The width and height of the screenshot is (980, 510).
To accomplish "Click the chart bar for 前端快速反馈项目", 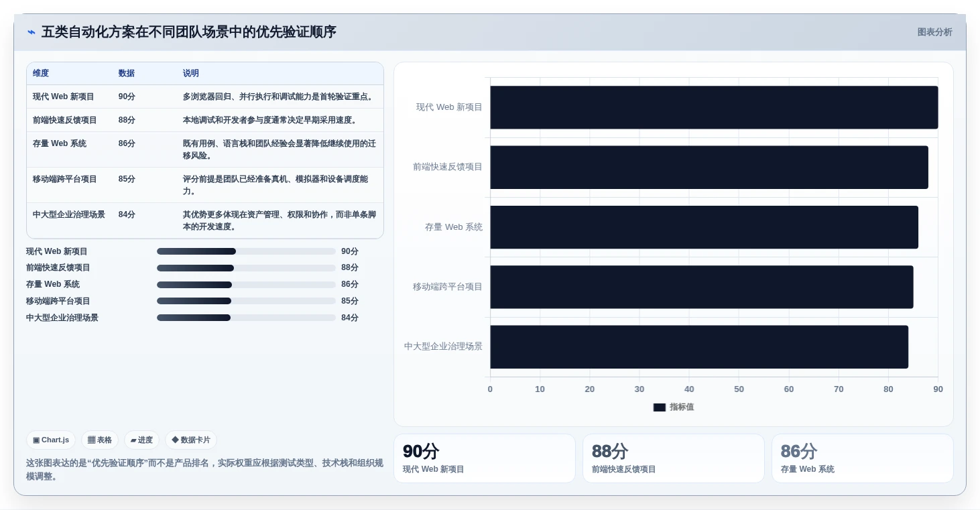I will click(x=709, y=167).
